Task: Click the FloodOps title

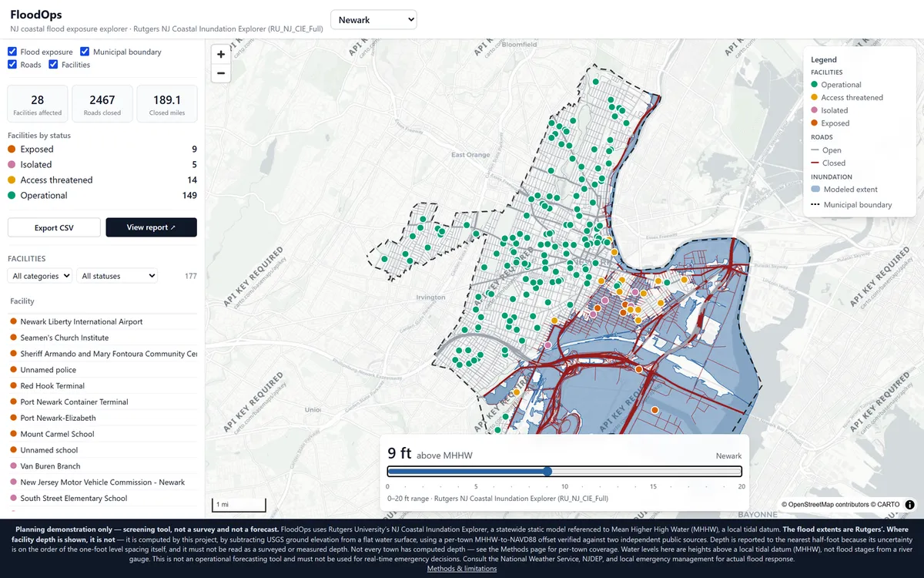Action: [36, 15]
